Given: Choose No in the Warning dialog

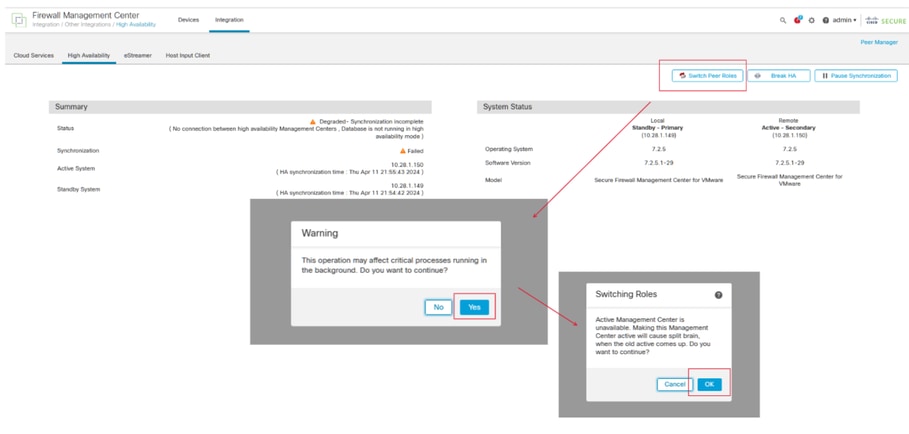Looking at the screenshot, I should [438, 307].
